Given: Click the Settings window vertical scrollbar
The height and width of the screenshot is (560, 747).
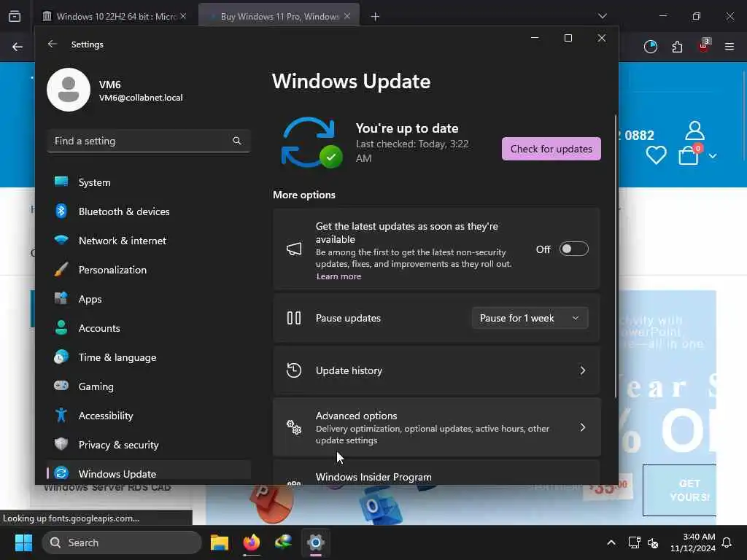Looking at the screenshot, I should tap(616, 257).
